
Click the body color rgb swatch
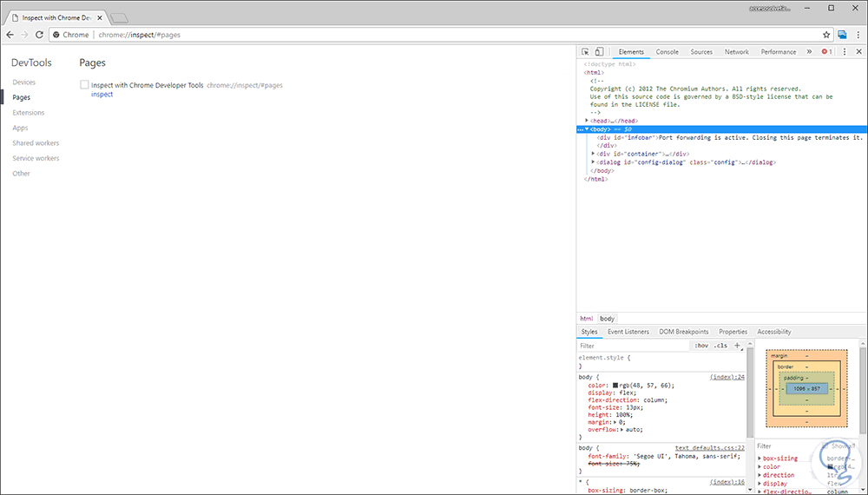[615, 385]
